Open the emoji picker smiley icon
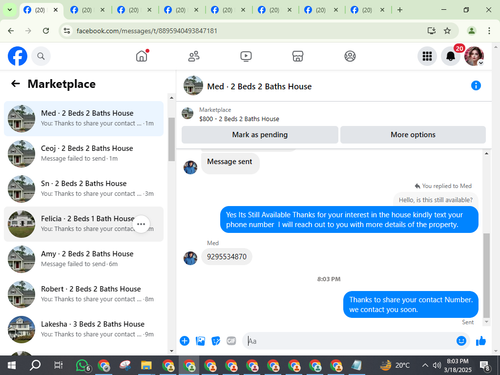The image size is (500, 375). point(461,341)
